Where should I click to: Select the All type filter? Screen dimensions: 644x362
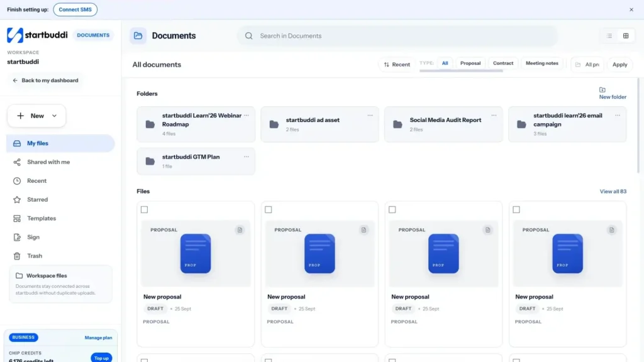tap(445, 63)
